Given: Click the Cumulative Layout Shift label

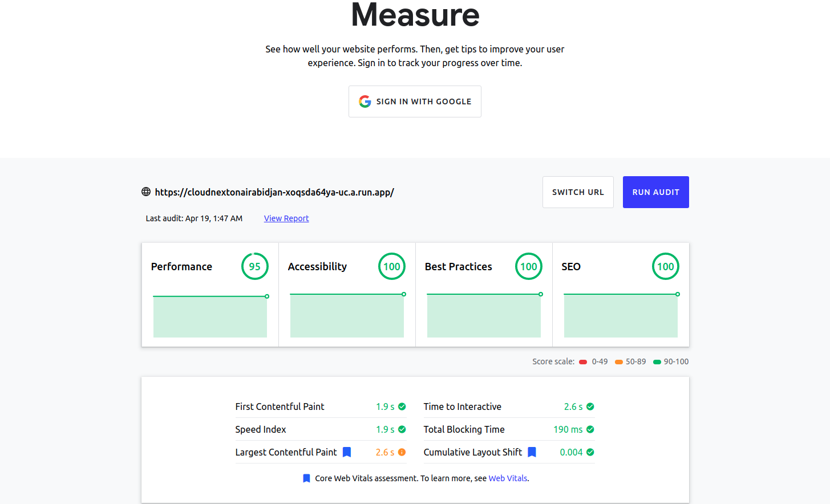Looking at the screenshot, I should coord(472,452).
